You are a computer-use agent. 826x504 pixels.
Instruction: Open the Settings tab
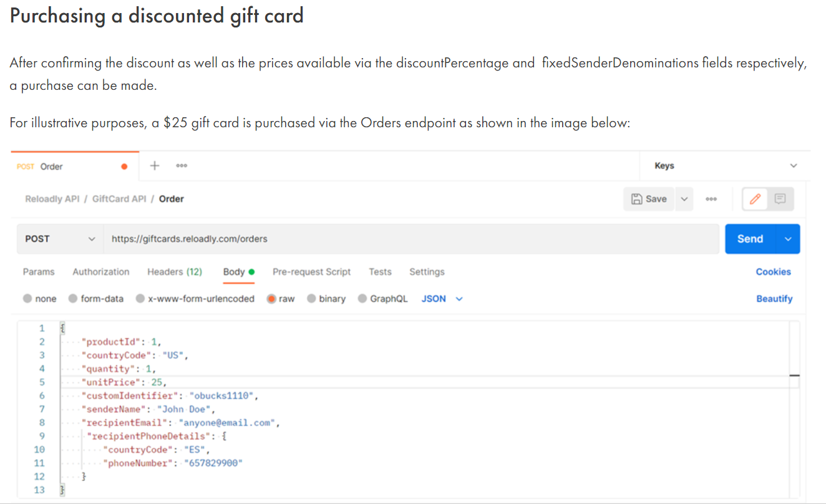point(427,272)
